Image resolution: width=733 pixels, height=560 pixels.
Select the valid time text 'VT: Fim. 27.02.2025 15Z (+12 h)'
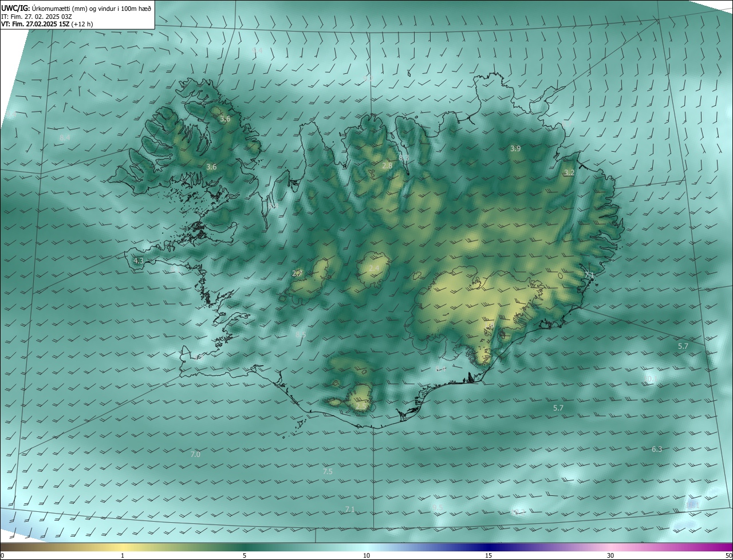pyautogui.click(x=46, y=24)
